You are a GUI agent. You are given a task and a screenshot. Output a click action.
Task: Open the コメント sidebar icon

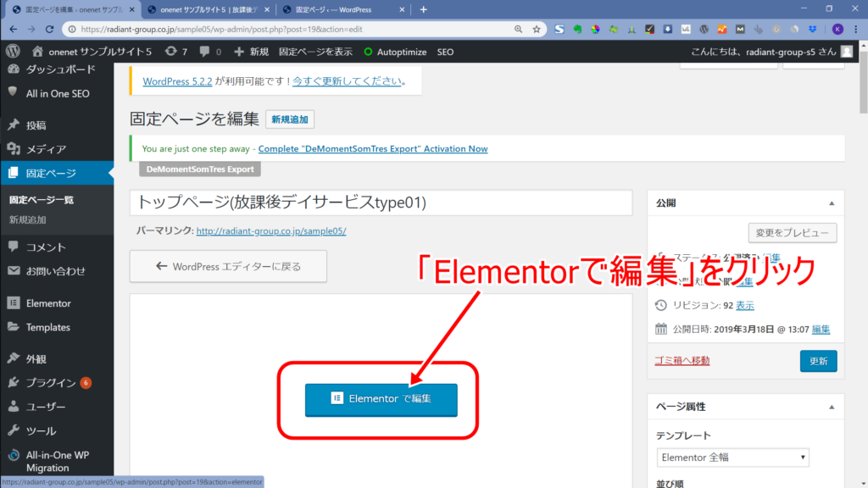click(x=14, y=247)
